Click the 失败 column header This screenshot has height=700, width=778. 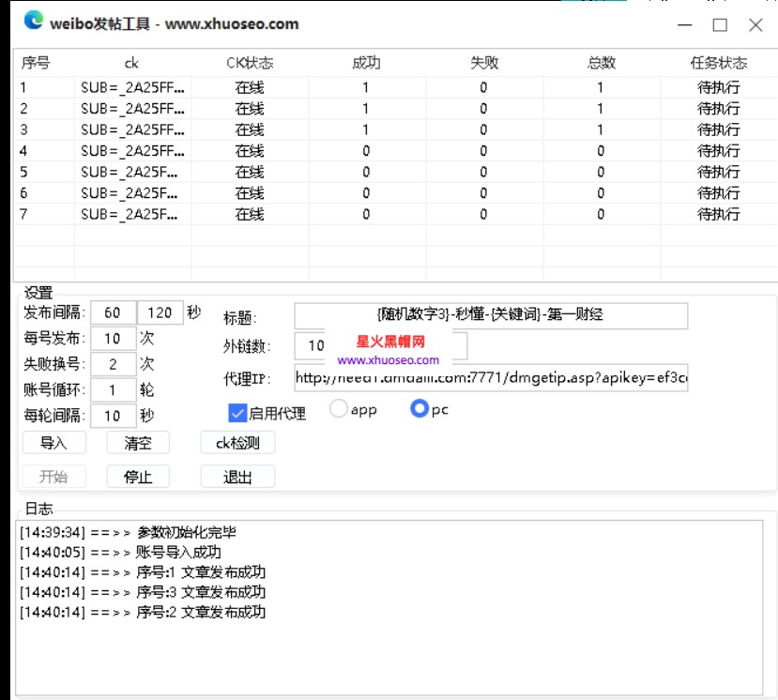coord(483,63)
